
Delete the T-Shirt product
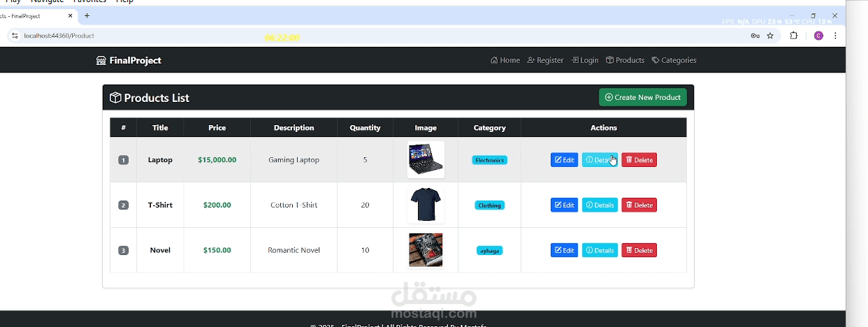pyautogui.click(x=639, y=205)
